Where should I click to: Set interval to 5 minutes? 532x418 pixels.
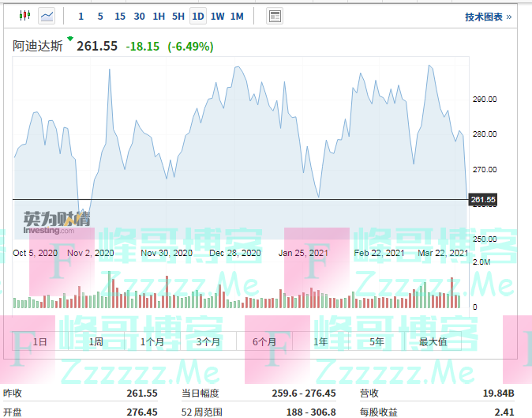(x=100, y=17)
